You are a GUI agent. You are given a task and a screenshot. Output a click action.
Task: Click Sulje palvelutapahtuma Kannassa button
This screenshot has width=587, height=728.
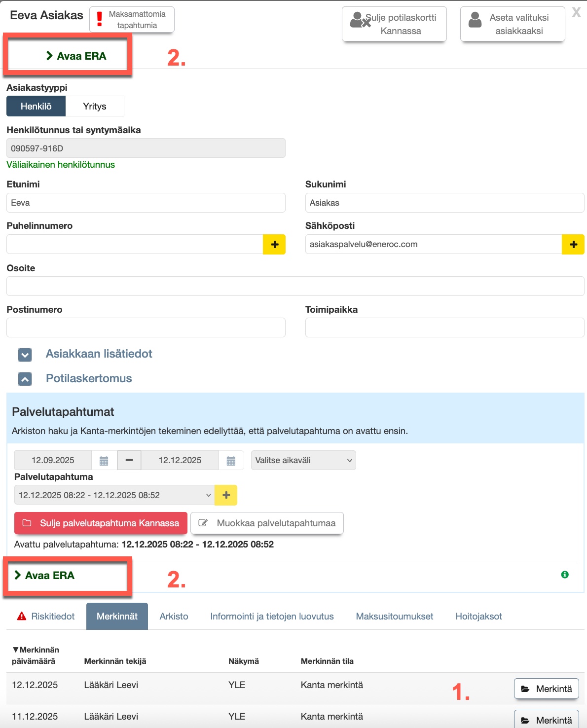pos(101,523)
